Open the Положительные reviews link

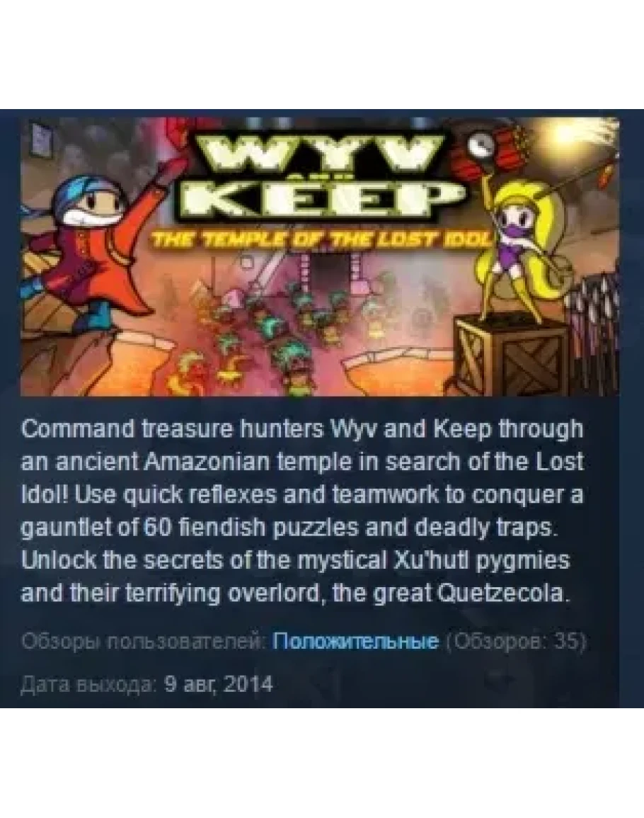[x=356, y=641]
